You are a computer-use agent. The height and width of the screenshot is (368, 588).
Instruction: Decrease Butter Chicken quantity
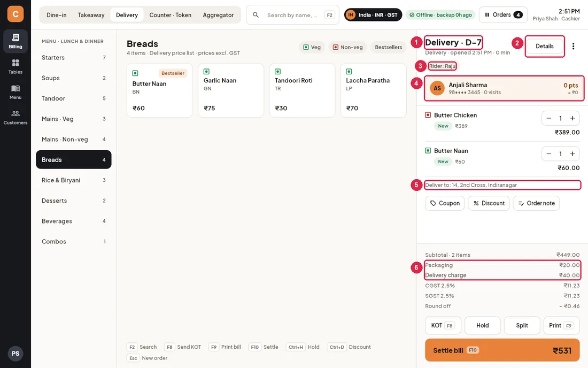tap(548, 118)
